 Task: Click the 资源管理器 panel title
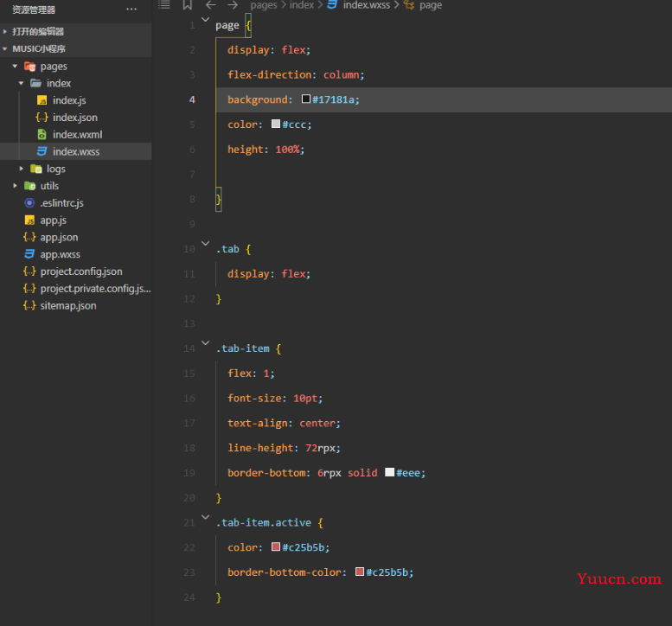pos(34,10)
